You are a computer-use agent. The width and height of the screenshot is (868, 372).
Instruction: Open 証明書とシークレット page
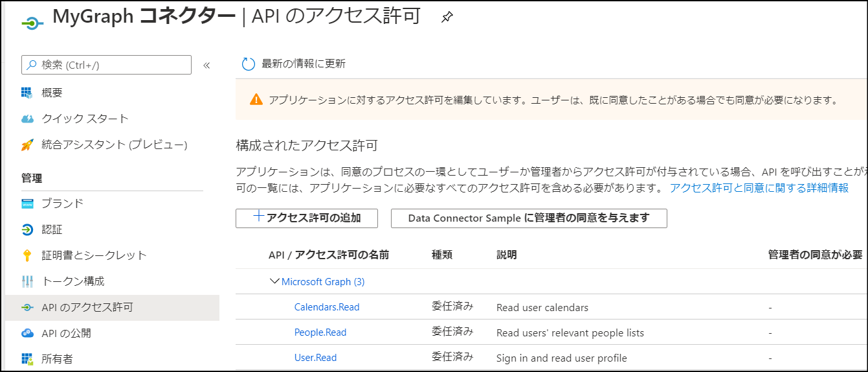pyautogui.click(x=94, y=255)
